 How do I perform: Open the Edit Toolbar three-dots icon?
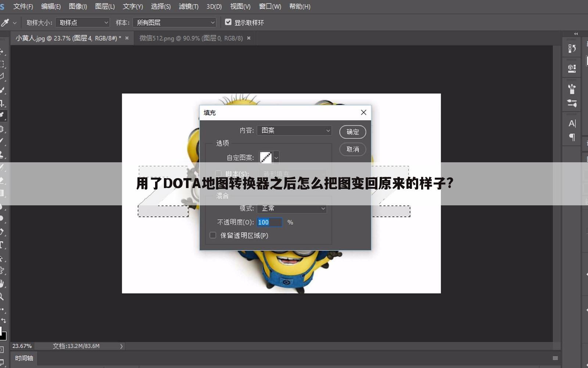tap(2, 309)
